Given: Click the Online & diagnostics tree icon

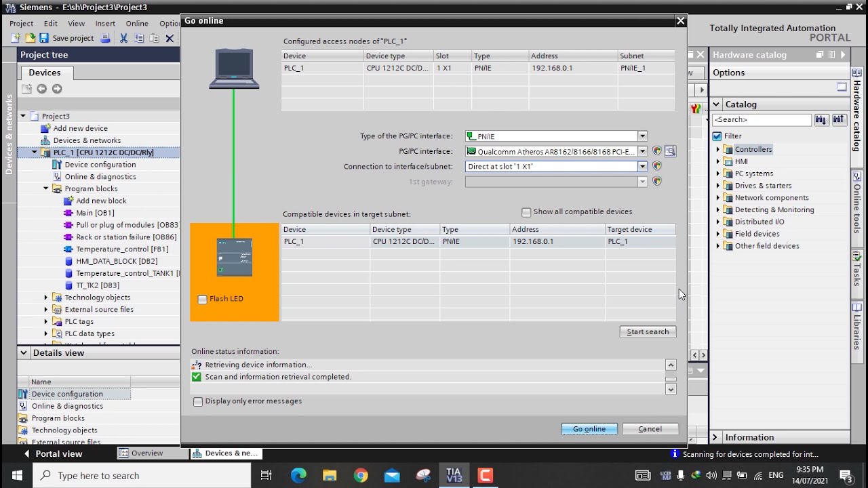Looking at the screenshot, I should click(58, 177).
